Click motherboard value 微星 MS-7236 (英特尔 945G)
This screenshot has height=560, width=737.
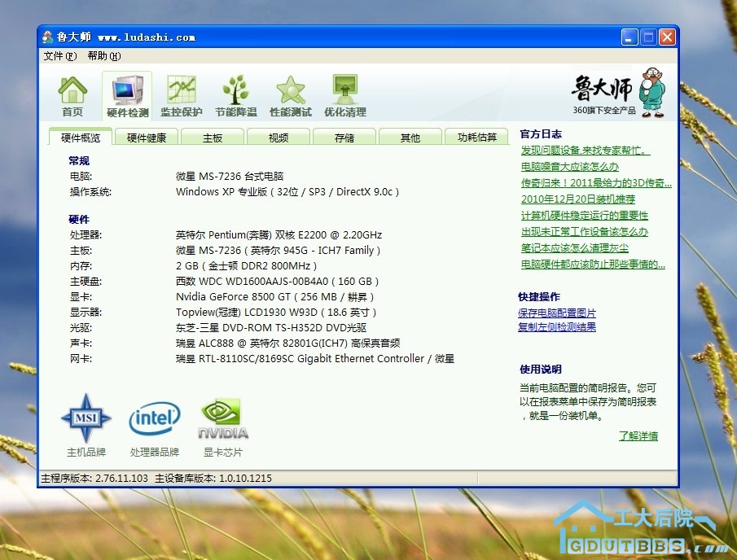pos(278,251)
